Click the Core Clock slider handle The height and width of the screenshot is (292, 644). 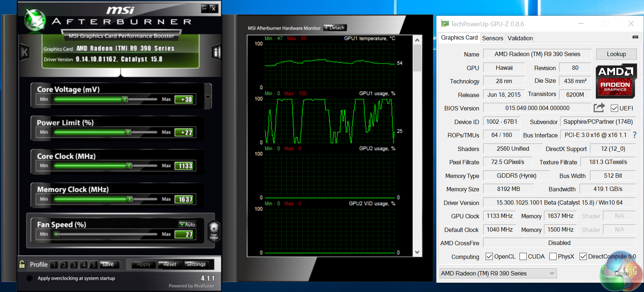pyautogui.click(x=129, y=165)
